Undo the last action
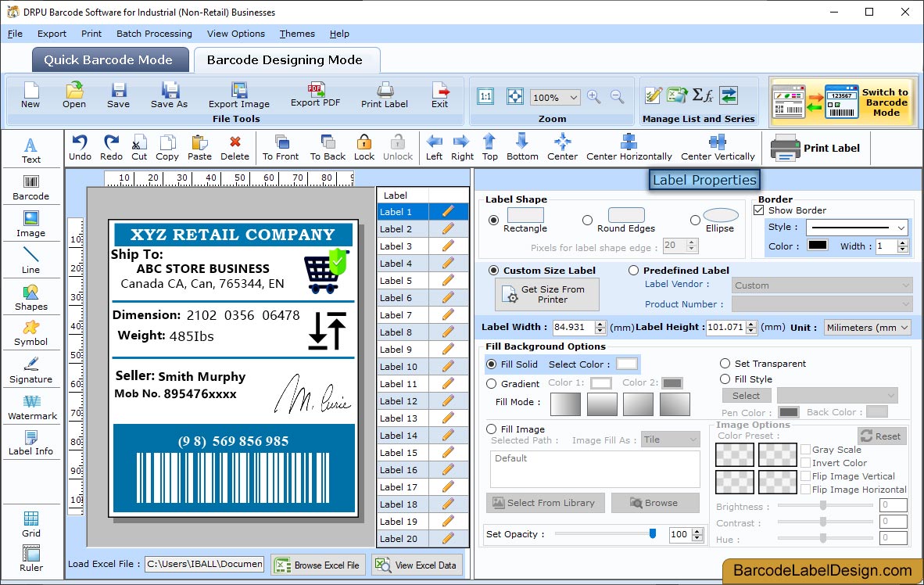 pyautogui.click(x=81, y=148)
